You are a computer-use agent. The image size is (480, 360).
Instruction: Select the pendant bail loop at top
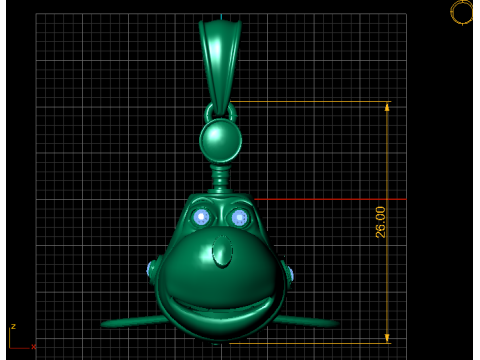220,67
